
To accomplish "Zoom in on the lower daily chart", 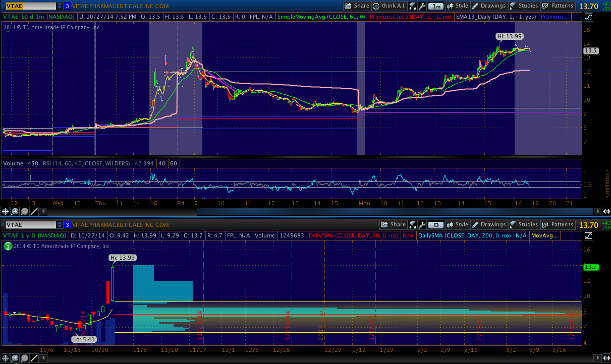I will (x=15, y=358).
